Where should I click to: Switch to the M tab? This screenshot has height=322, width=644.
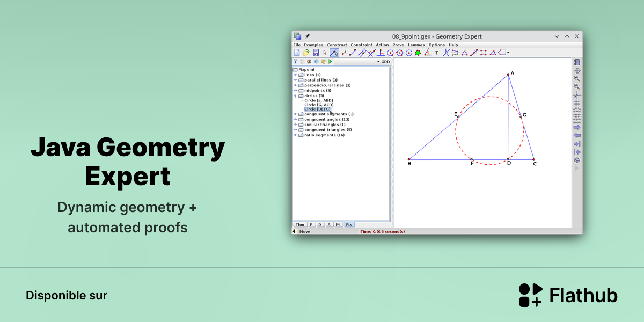tap(338, 224)
